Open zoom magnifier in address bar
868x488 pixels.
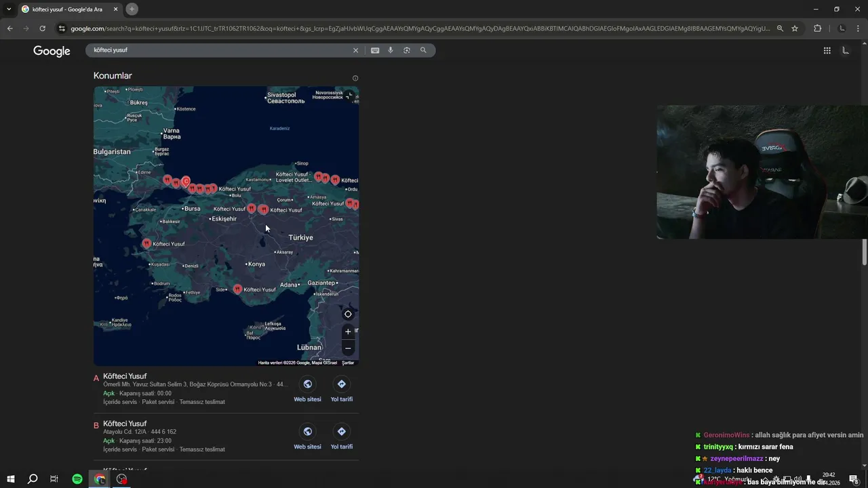pos(780,28)
